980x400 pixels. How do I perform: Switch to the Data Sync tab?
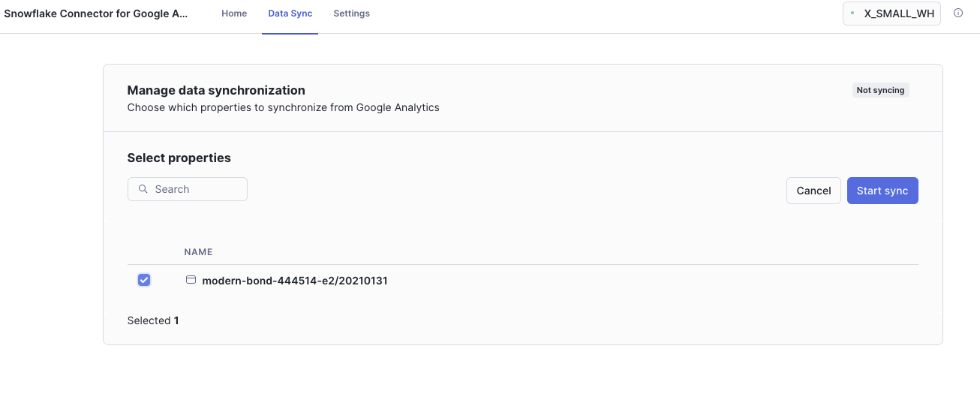(290, 14)
